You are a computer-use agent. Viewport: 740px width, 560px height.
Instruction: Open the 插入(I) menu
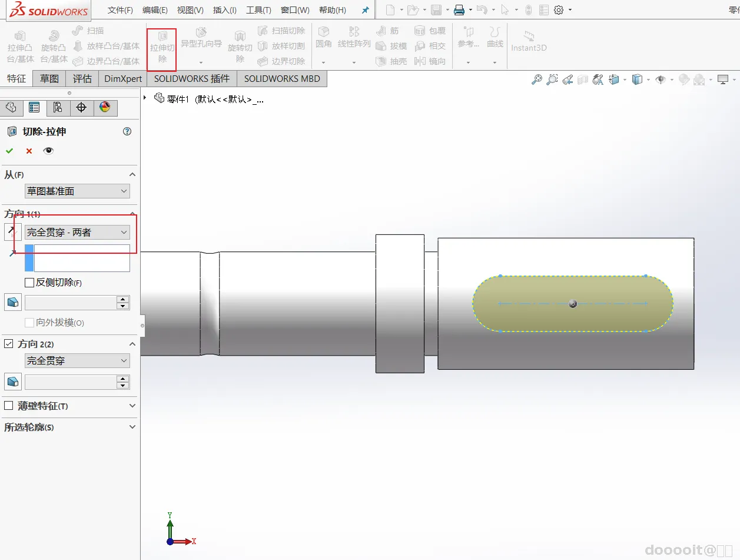pyautogui.click(x=224, y=10)
